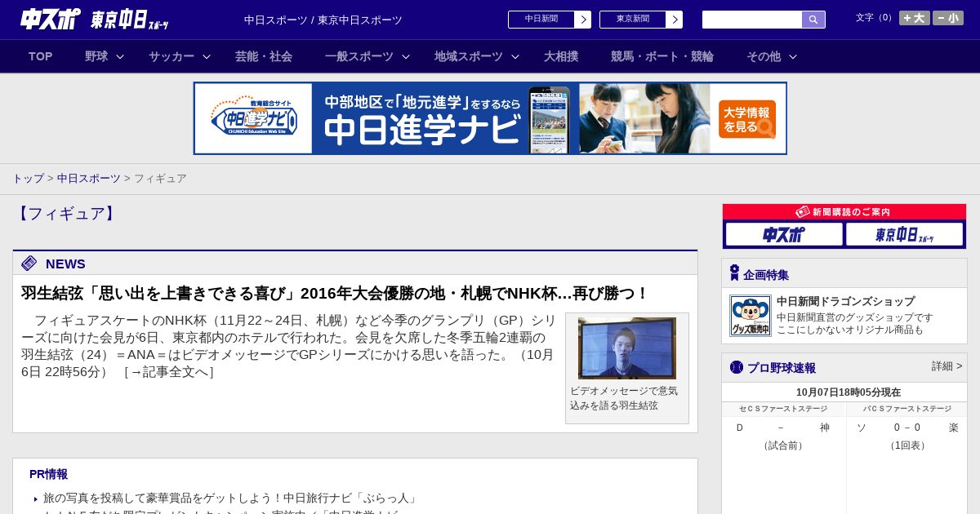Click （1回表） game status

pos(907,445)
